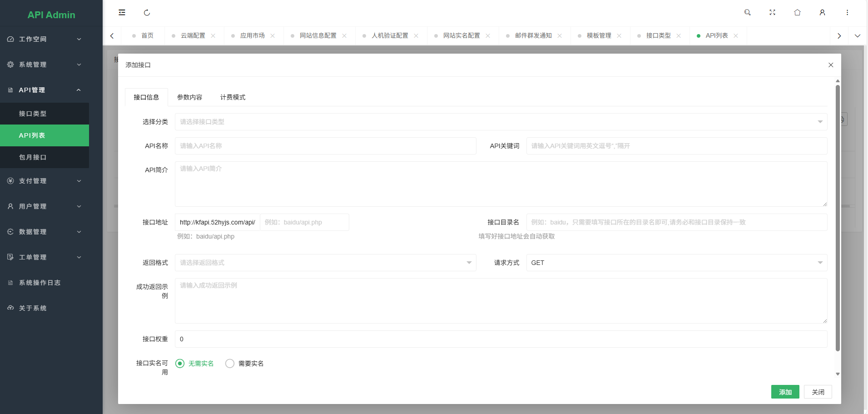The image size is (868, 414).
Task: Change request method in the GET dropdown
Action: coord(676,263)
